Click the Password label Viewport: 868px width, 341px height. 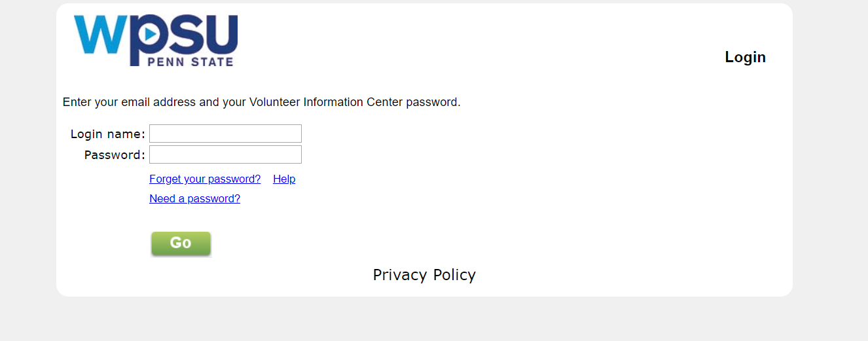pos(115,155)
